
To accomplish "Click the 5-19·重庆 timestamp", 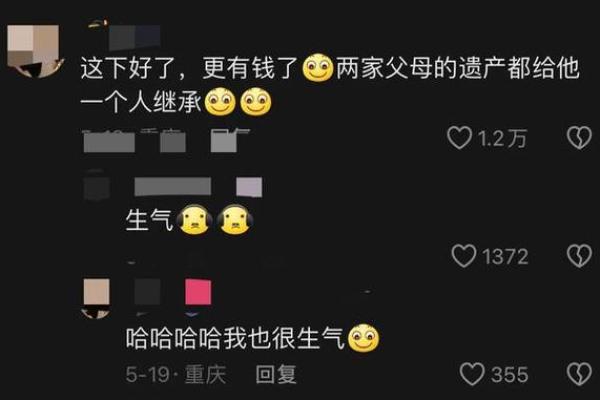I will pos(176,374).
